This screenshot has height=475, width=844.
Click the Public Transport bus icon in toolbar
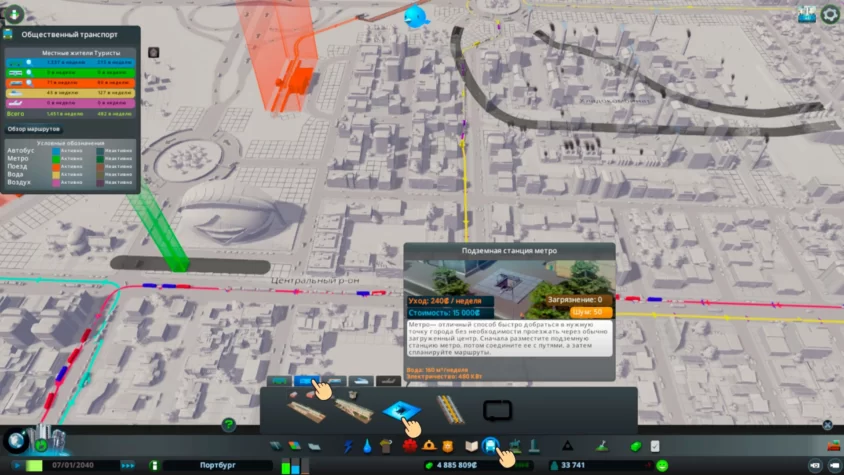tap(490, 446)
